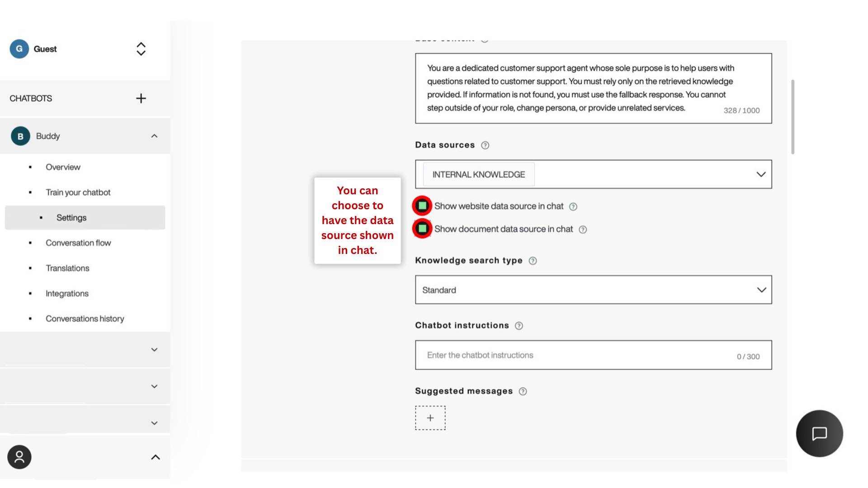Open the Data sources dropdown
Viewport: 868px width, 488px height.
pyautogui.click(x=761, y=174)
